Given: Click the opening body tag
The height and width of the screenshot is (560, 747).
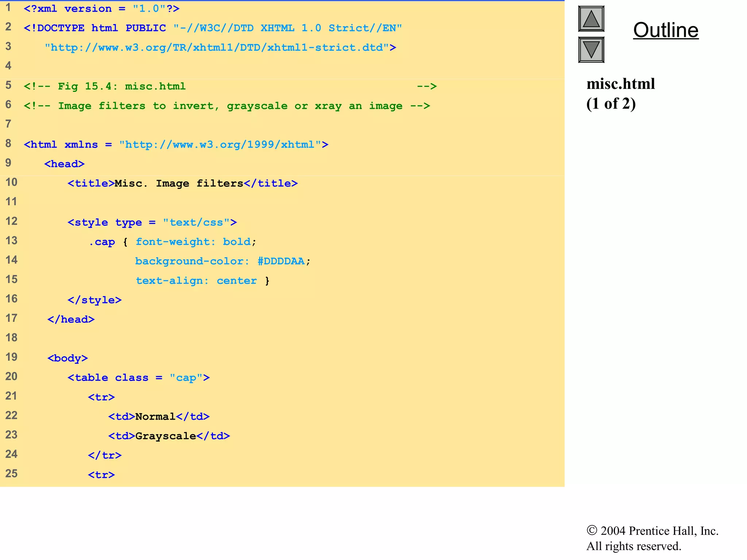Looking at the screenshot, I should 67,358.
